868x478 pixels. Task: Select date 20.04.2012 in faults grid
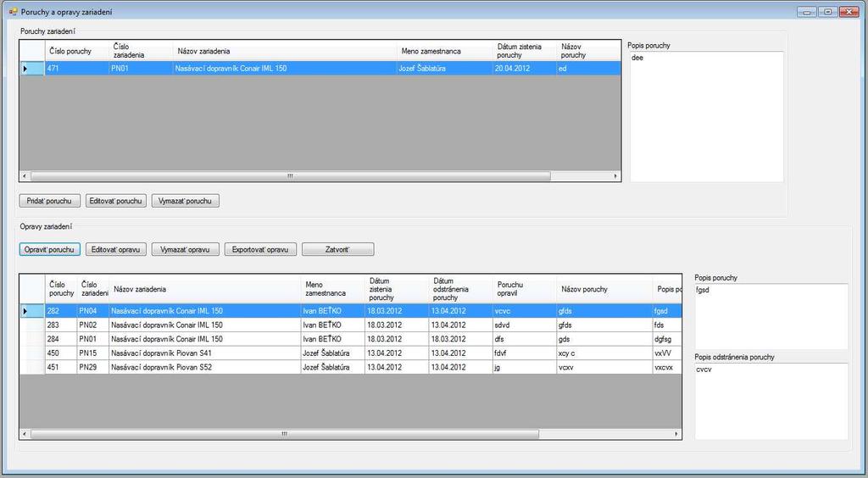pos(525,69)
